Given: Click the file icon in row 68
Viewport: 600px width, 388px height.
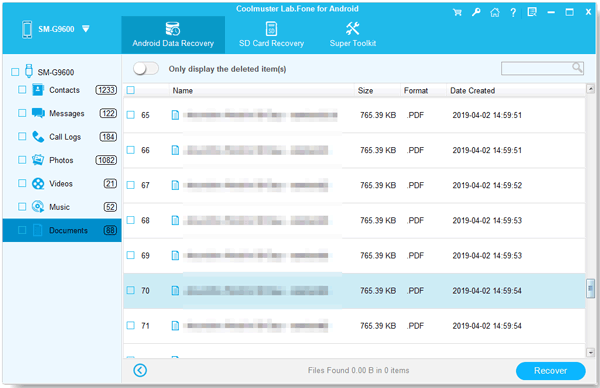Looking at the screenshot, I should 175,220.
